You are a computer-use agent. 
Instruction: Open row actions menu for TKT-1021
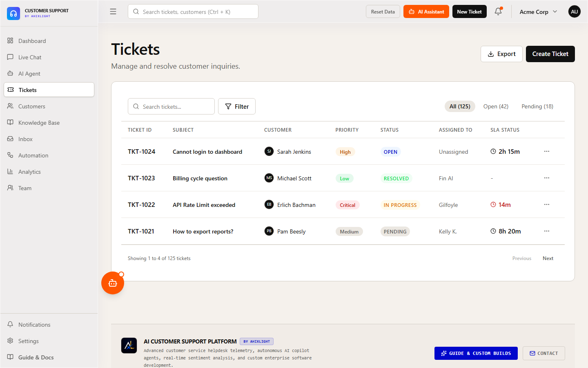click(547, 231)
